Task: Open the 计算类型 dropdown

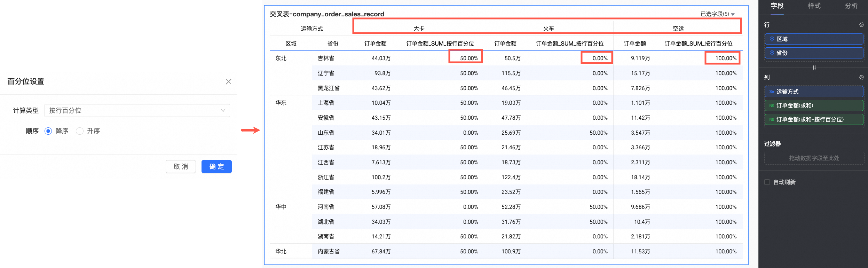Action: pyautogui.click(x=137, y=110)
